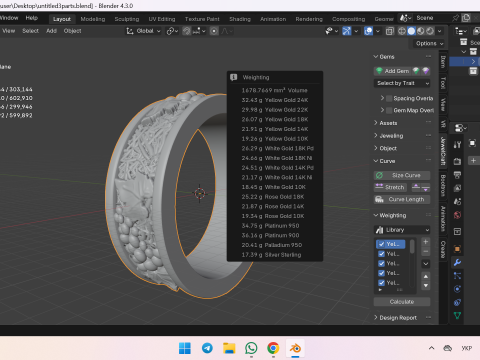Toggle proportional editing in the header

tap(214, 31)
